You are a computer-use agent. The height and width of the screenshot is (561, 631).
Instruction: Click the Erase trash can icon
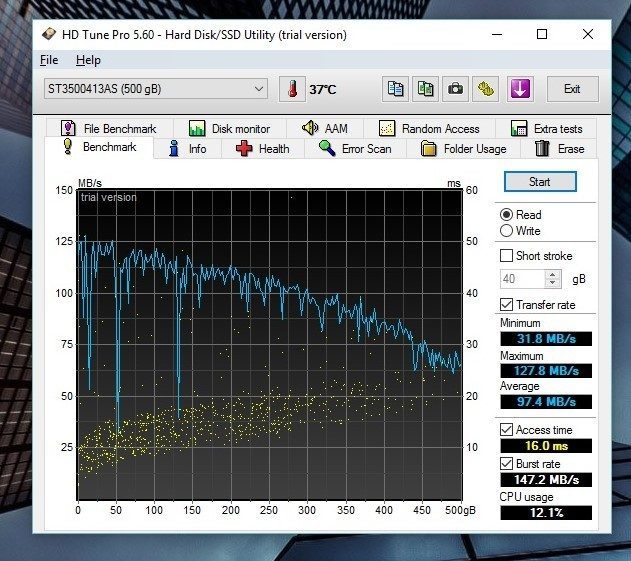(x=542, y=148)
